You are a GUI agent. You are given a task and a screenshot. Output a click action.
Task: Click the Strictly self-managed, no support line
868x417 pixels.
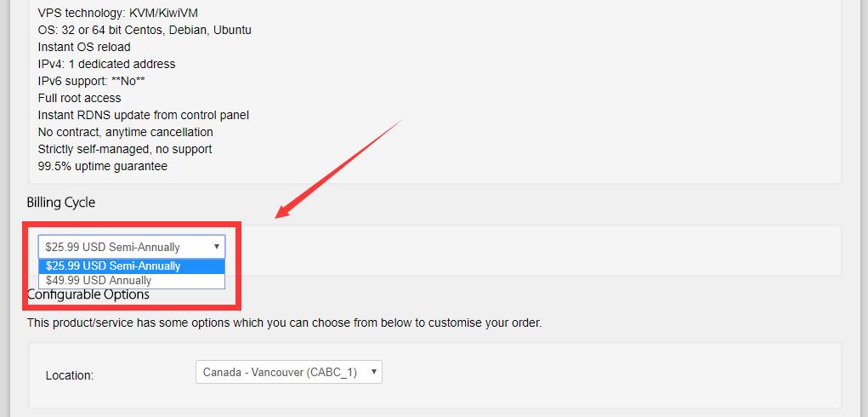[x=125, y=150]
